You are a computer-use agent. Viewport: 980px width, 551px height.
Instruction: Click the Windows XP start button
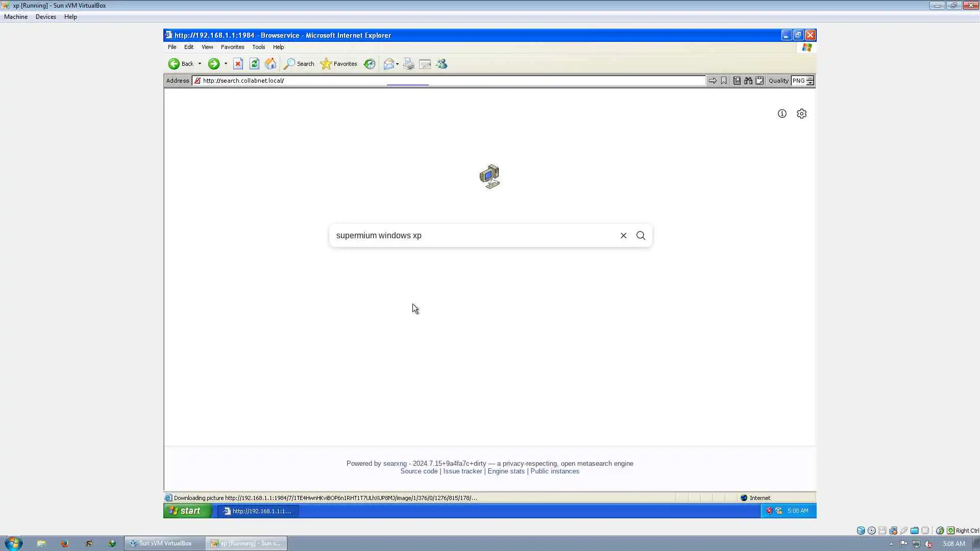187,511
